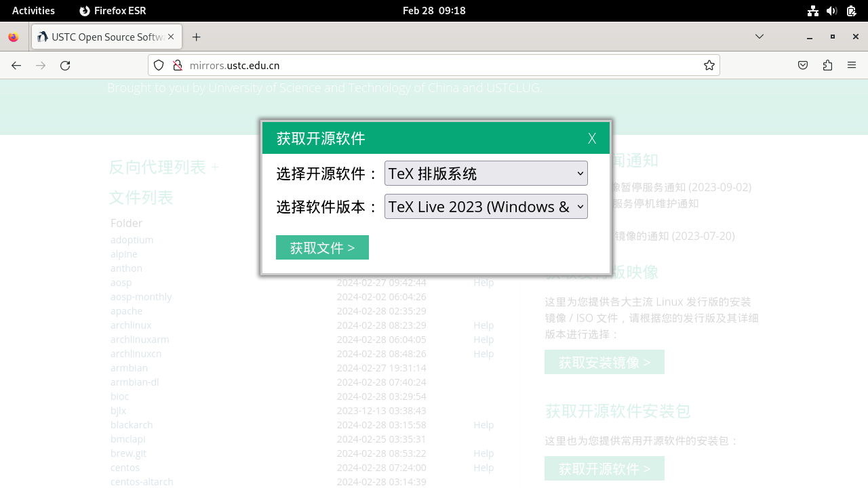Click Help link for archlinuxcn row
The image size is (868, 488).
click(484, 354)
